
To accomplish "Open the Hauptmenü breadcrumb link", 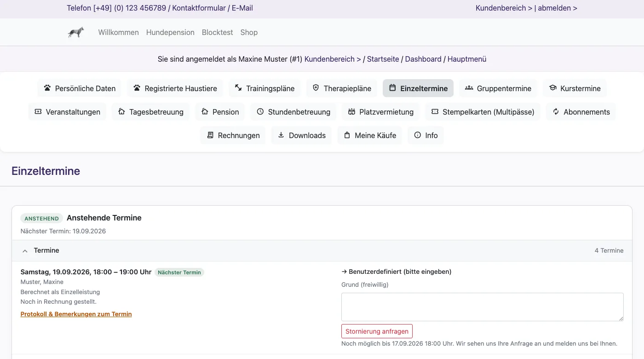I will pos(467,59).
